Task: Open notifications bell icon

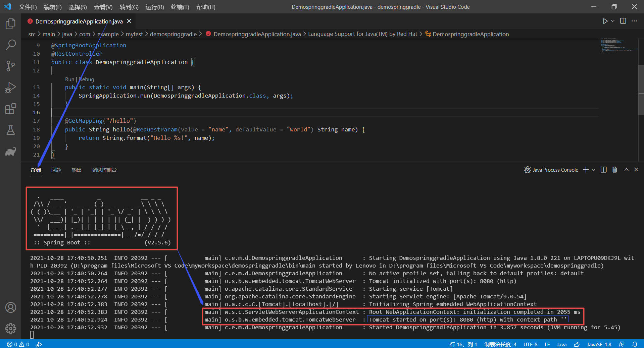Action: pyautogui.click(x=635, y=344)
